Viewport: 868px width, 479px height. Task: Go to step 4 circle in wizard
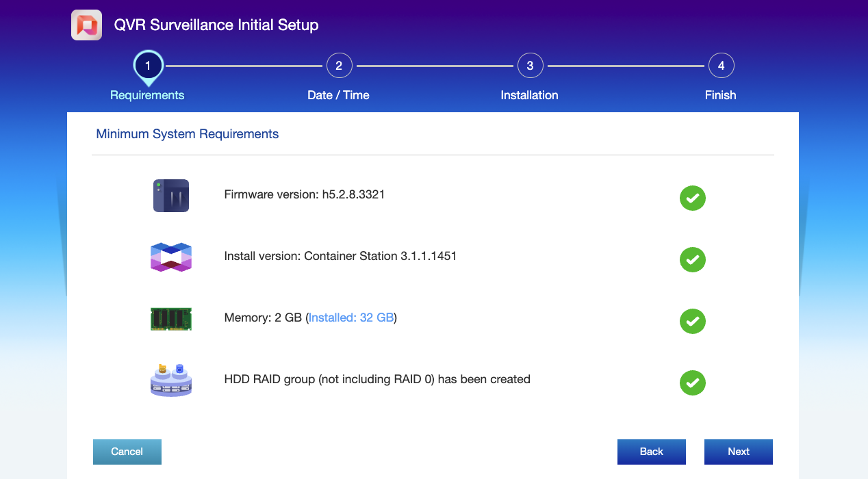click(x=721, y=66)
